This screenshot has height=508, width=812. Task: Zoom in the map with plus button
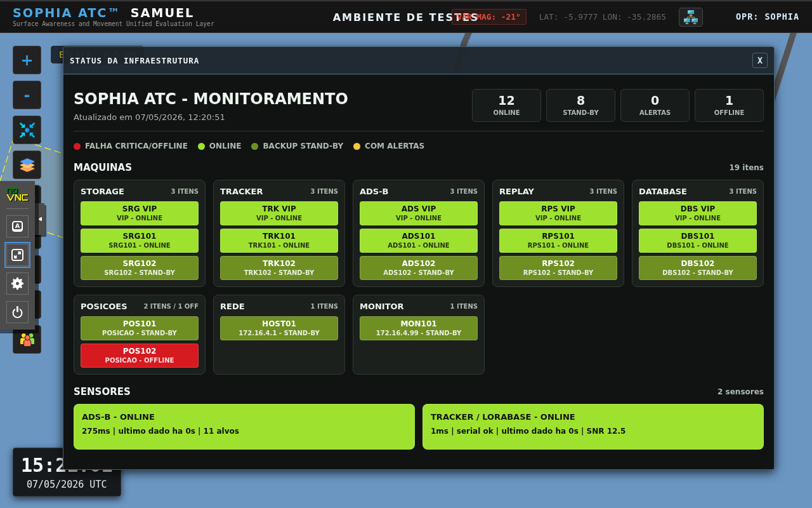[x=27, y=60]
